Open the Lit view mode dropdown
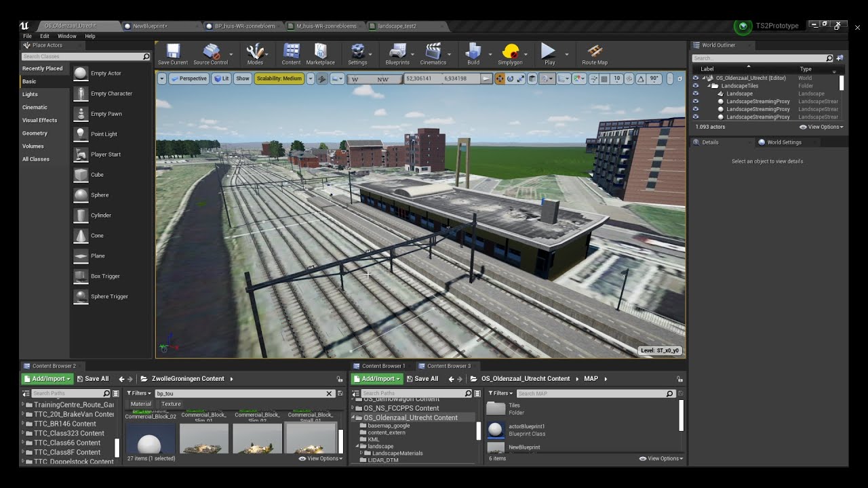Screen dimensions: 868x488 [222, 79]
